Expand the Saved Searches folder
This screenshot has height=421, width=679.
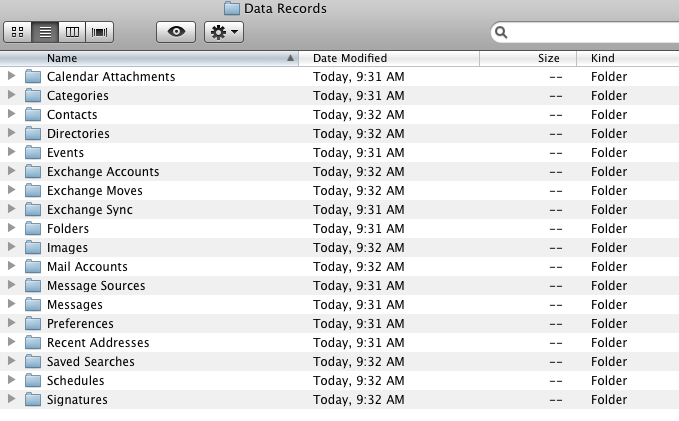12,361
